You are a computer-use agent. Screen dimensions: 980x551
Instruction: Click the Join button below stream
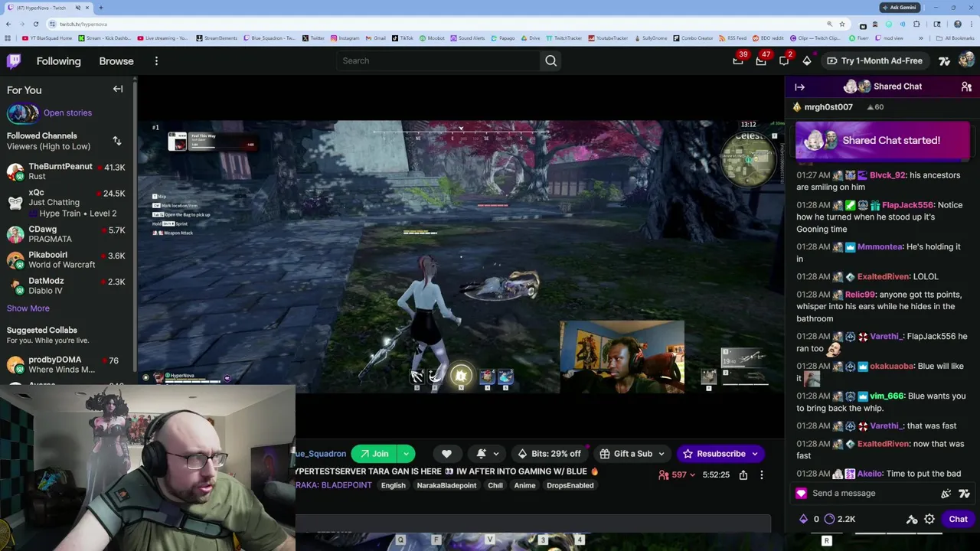pos(374,454)
